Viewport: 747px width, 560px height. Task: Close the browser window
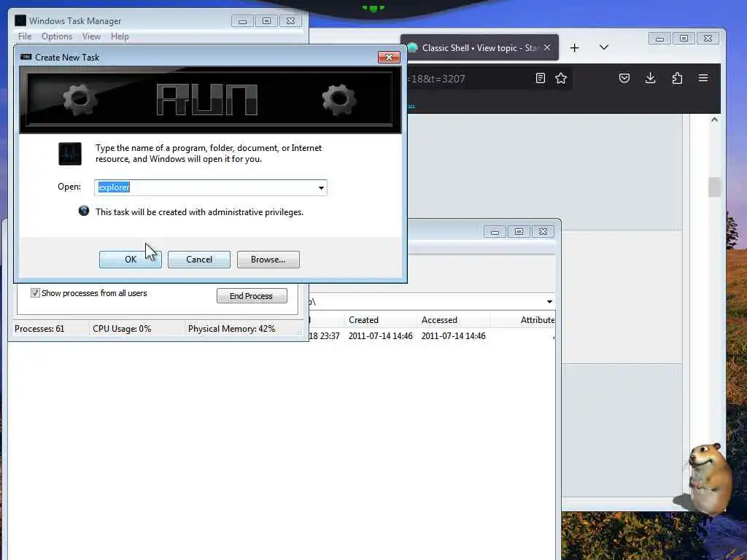click(708, 39)
